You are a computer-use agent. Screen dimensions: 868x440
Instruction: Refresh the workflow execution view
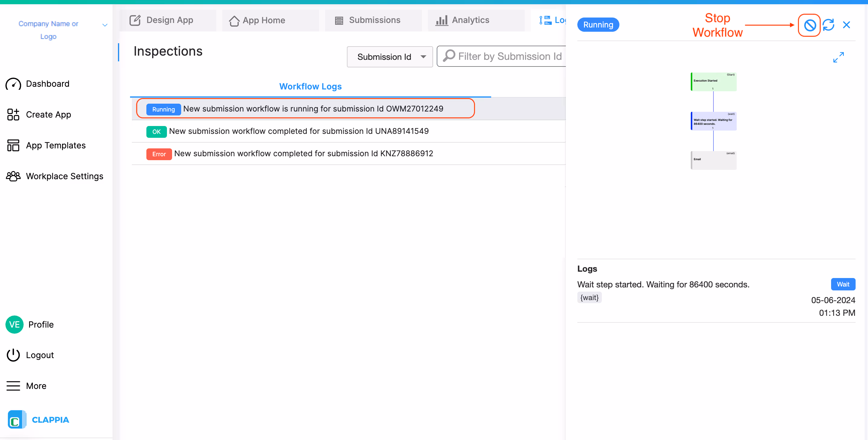[x=829, y=24]
